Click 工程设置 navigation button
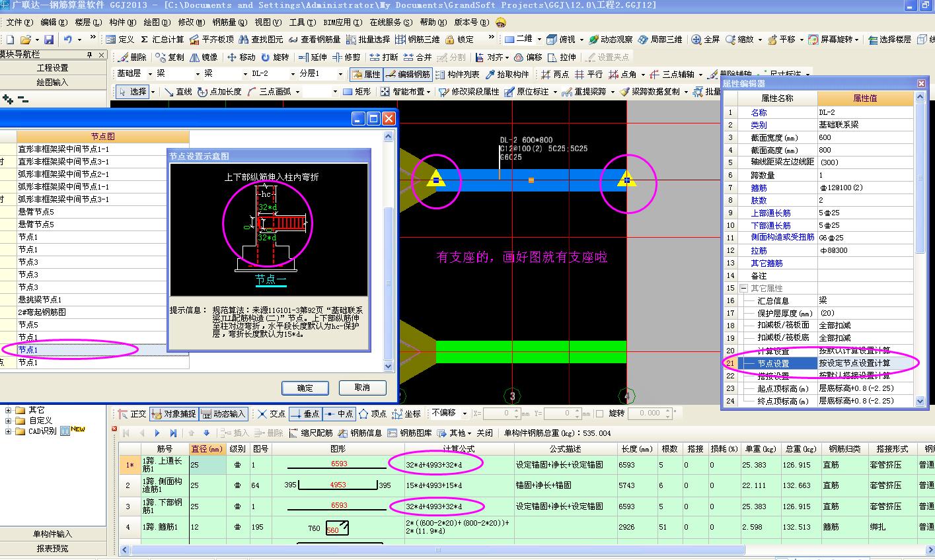 [x=53, y=68]
